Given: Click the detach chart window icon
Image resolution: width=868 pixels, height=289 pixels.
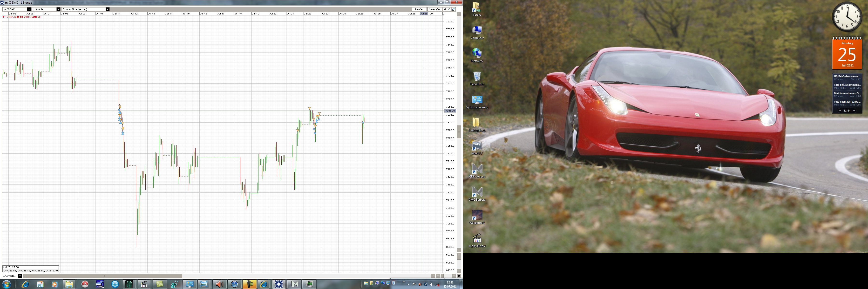Looking at the screenshot, I should coord(454,9).
